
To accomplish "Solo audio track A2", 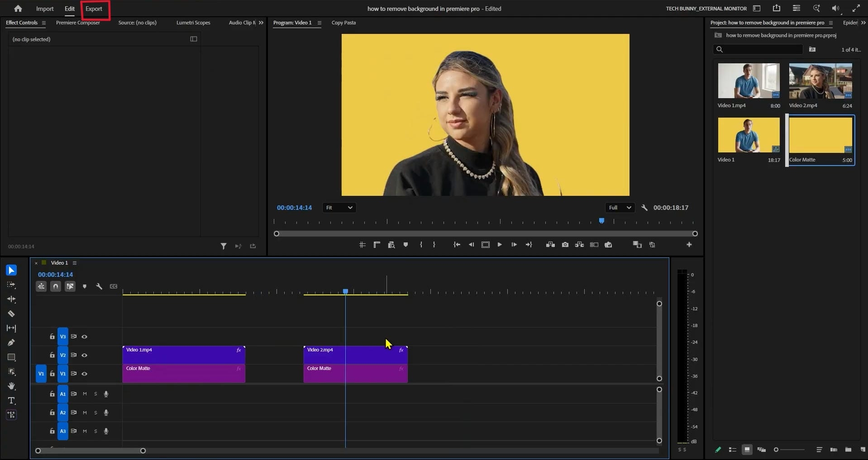I will [95, 413].
